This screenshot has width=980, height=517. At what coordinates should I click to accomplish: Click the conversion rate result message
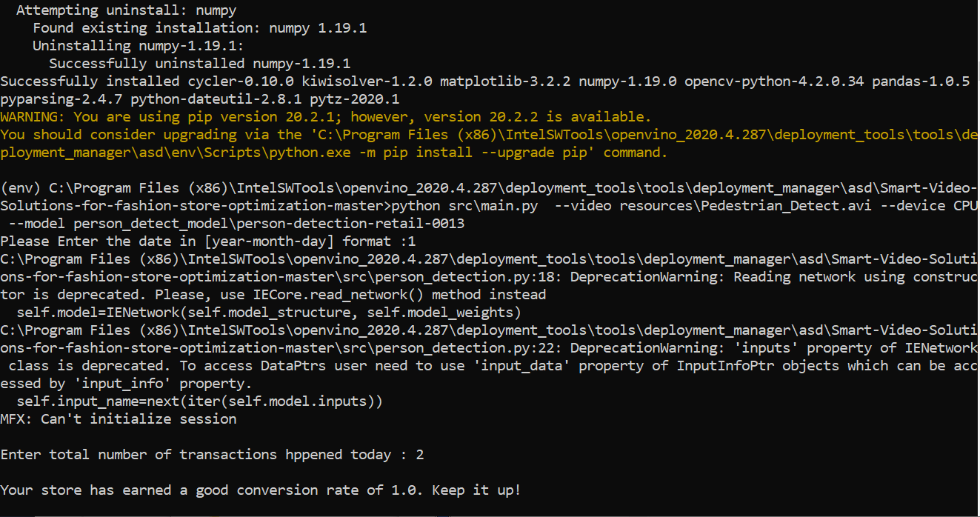259,490
